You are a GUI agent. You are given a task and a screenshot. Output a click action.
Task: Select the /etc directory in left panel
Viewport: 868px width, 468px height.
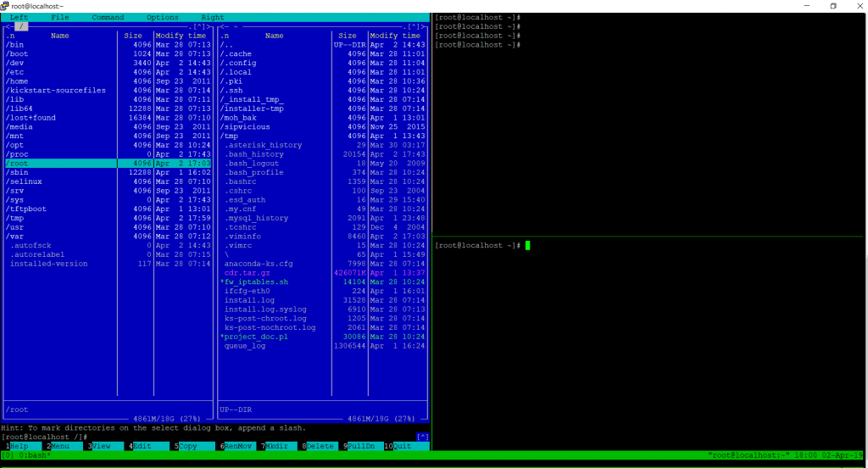click(15, 72)
